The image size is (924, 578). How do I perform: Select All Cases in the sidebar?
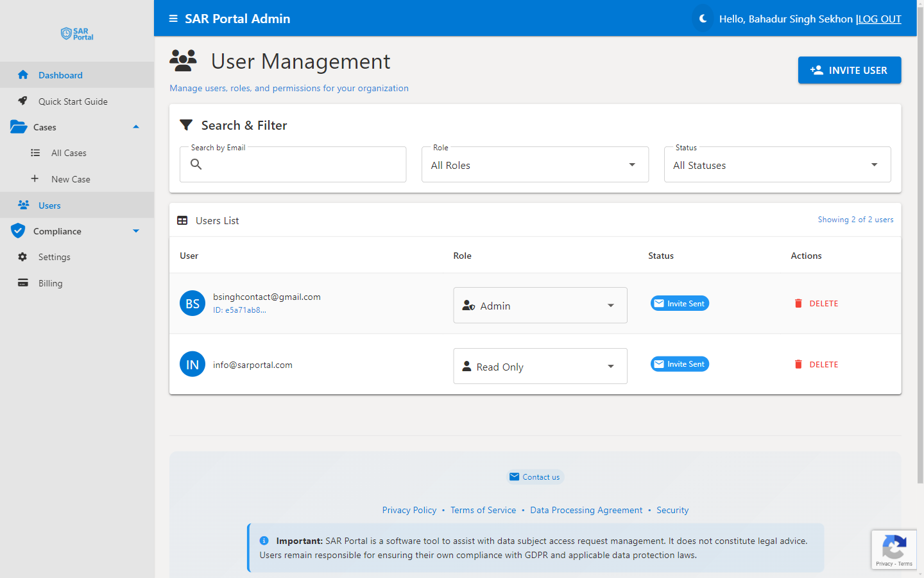68,153
